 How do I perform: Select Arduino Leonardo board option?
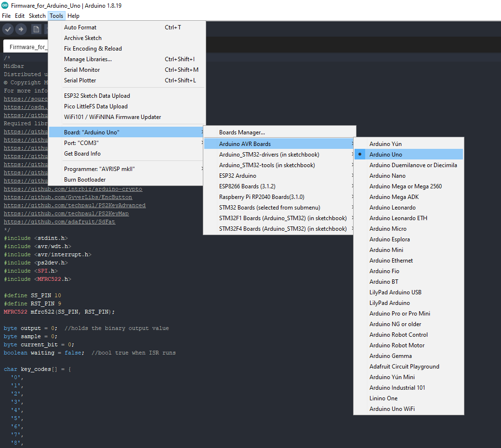(x=392, y=208)
